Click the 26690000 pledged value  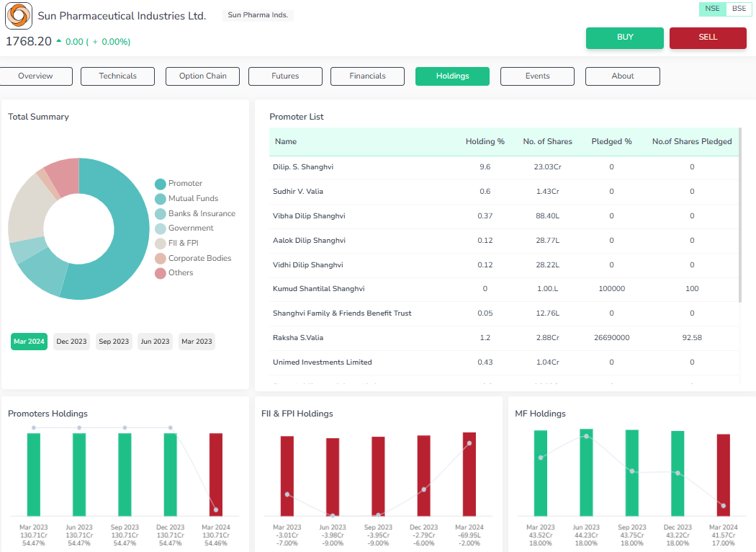(611, 338)
